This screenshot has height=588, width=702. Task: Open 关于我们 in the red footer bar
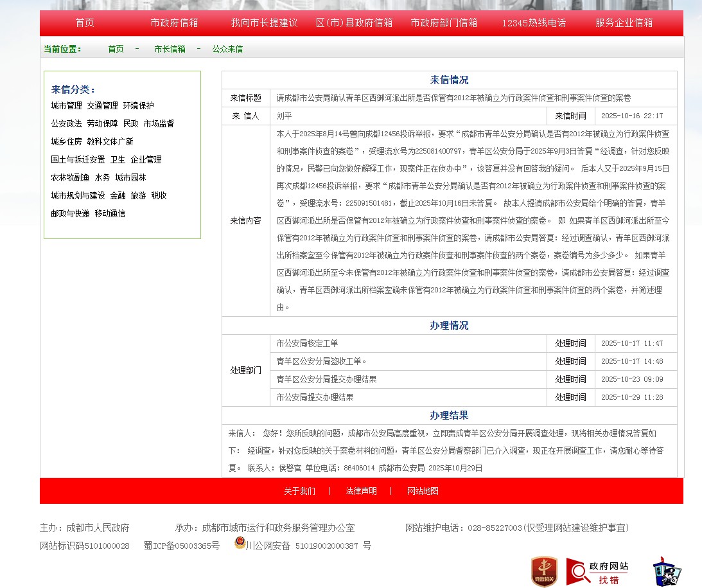pyautogui.click(x=299, y=491)
